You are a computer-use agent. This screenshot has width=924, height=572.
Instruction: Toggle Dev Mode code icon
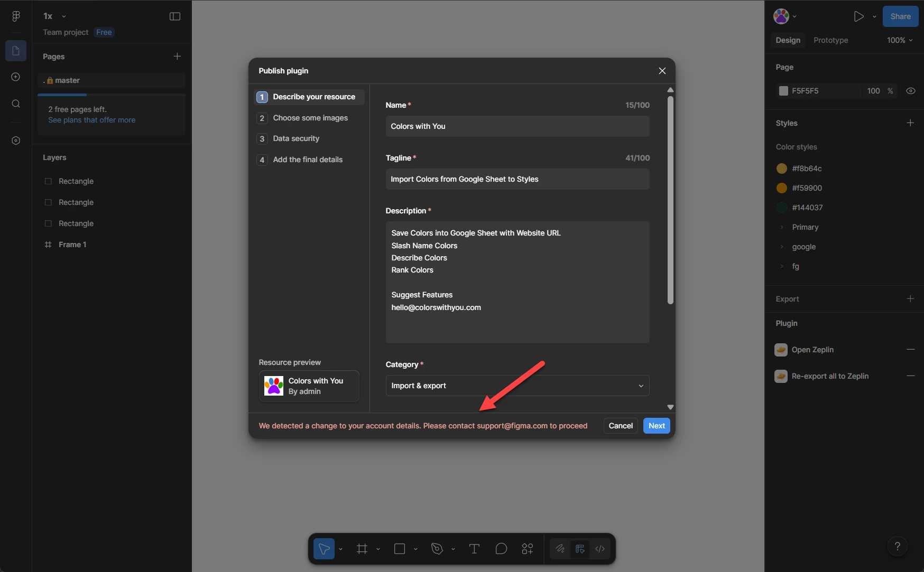coord(600,549)
